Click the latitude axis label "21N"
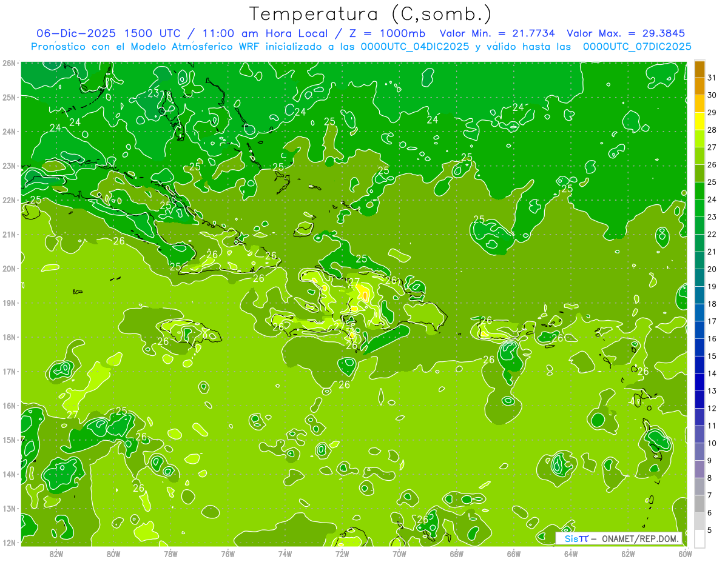This screenshot has height=562, width=728. tap(9, 234)
